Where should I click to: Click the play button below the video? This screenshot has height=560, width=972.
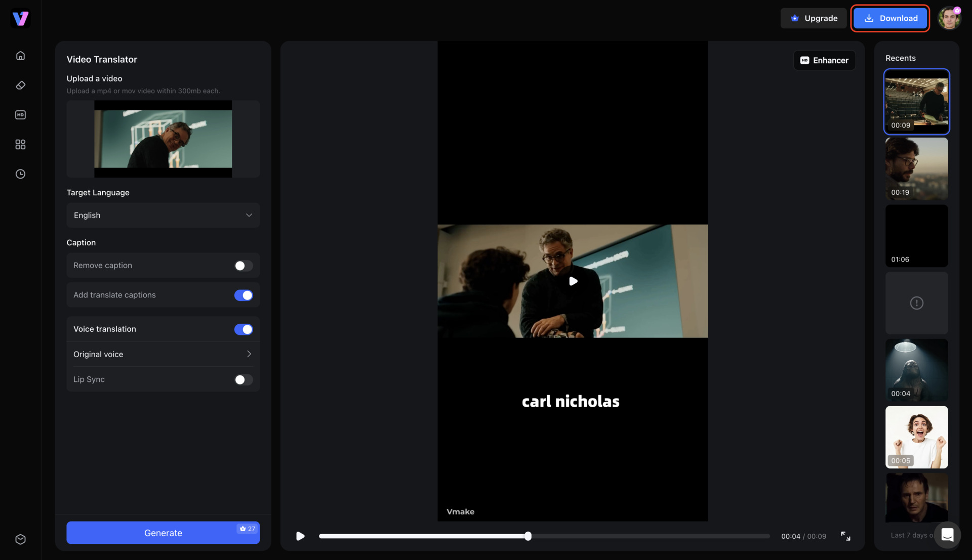click(300, 536)
